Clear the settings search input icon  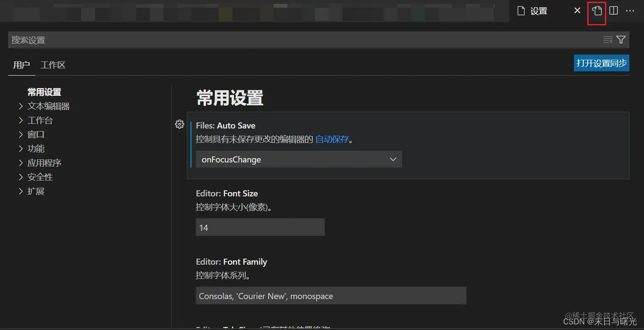pyautogui.click(x=608, y=40)
